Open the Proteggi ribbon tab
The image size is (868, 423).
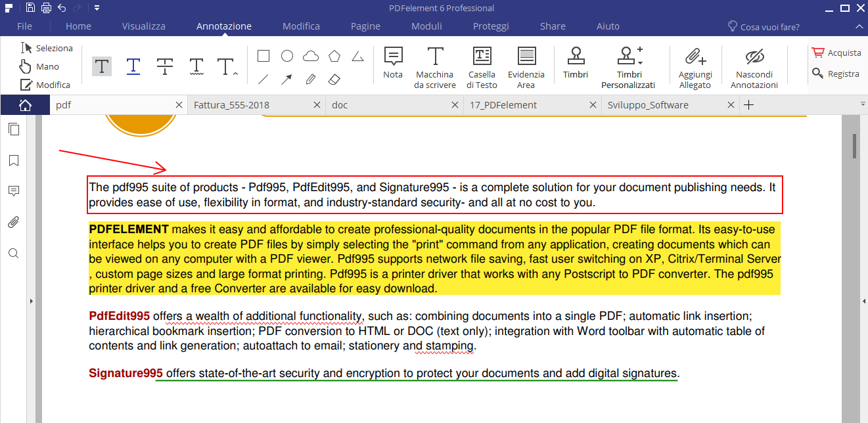(x=491, y=26)
